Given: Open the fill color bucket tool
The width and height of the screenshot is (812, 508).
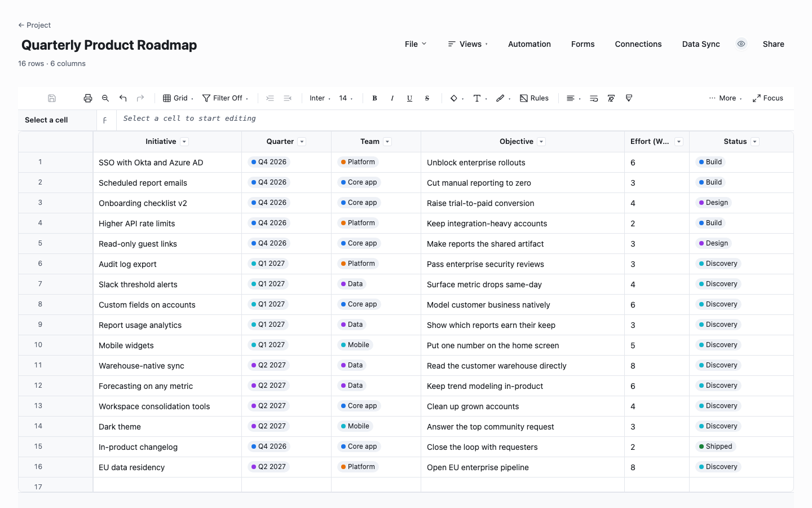Looking at the screenshot, I should coord(457,98).
